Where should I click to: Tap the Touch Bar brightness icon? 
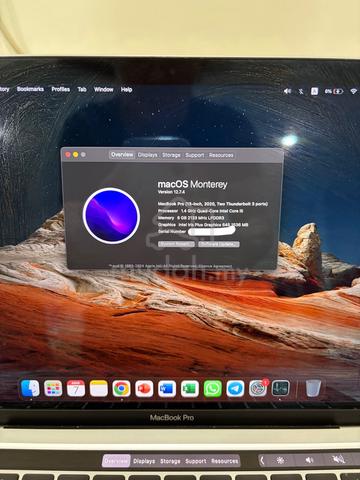[280, 460]
